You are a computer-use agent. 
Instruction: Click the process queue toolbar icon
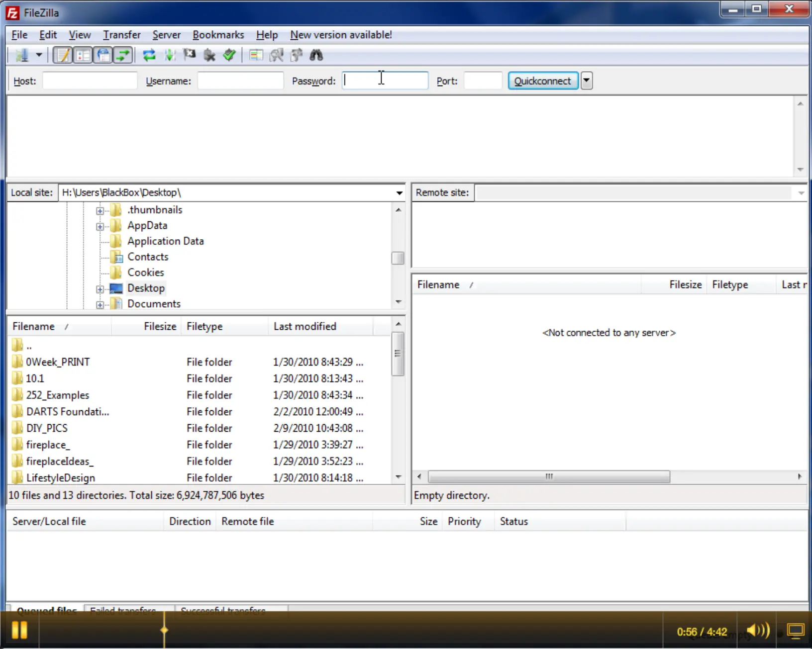click(170, 55)
